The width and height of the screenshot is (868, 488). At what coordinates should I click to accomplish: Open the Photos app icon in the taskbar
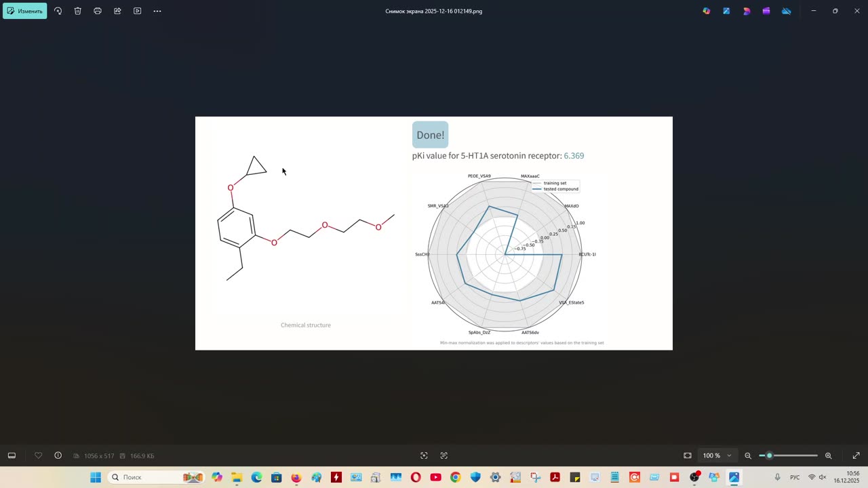(x=734, y=477)
